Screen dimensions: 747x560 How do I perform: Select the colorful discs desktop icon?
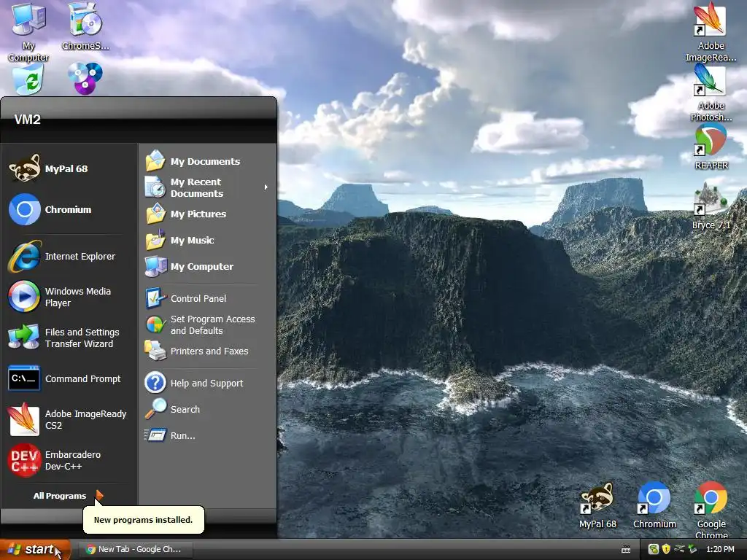point(85,78)
